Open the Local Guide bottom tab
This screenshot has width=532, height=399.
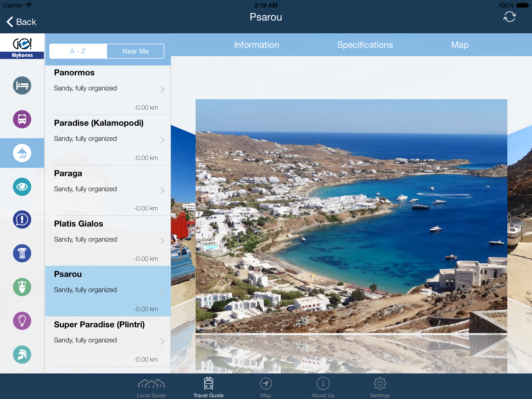tap(151, 387)
